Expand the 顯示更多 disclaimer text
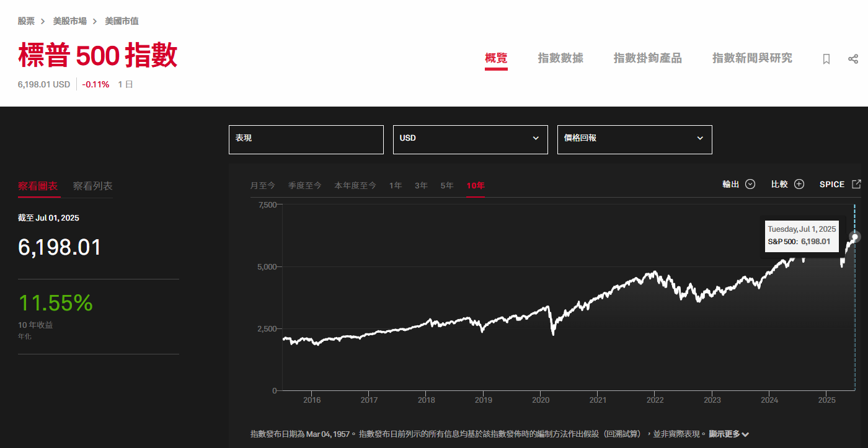The height and width of the screenshot is (448, 868). [x=729, y=434]
